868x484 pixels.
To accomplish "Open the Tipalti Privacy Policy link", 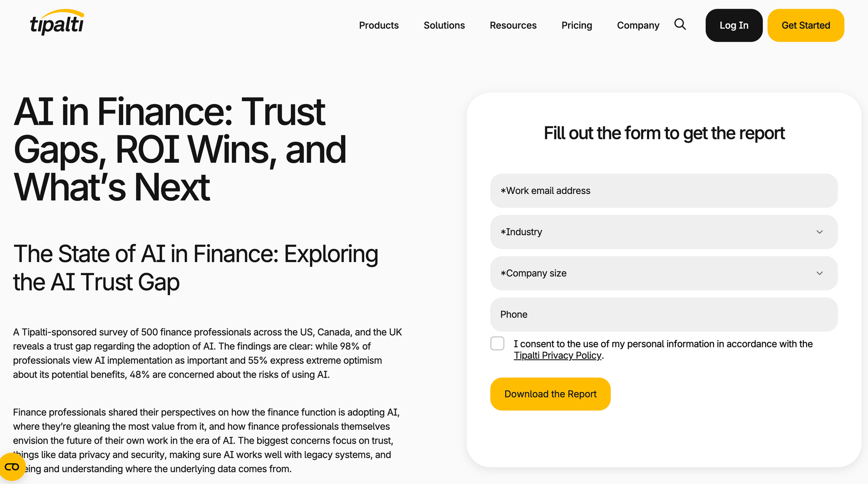I will point(558,356).
